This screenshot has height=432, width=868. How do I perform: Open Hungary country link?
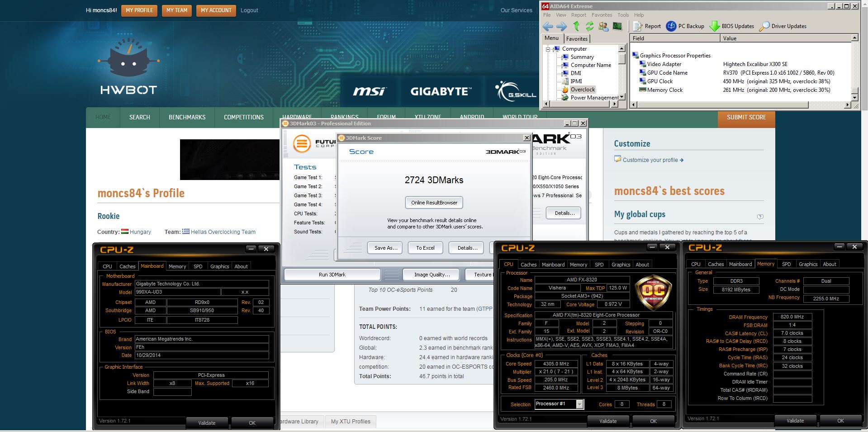point(140,232)
